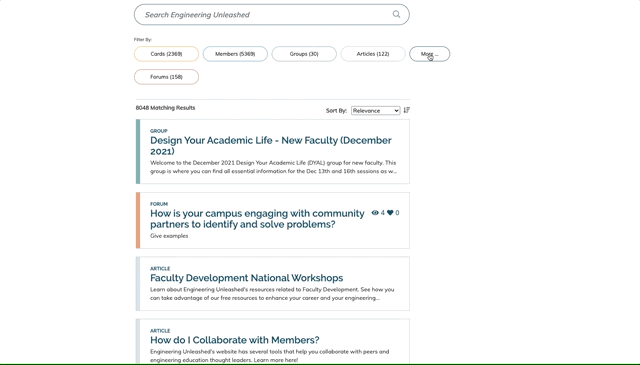
Task: Open the Sort By Relevance dropdown
Action: 376,111
